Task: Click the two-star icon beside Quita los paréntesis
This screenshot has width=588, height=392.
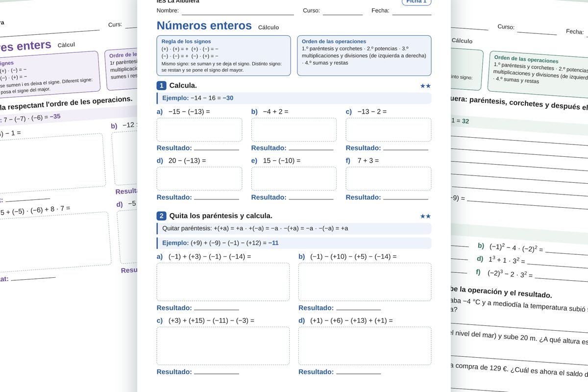Action: coord(425,216)
